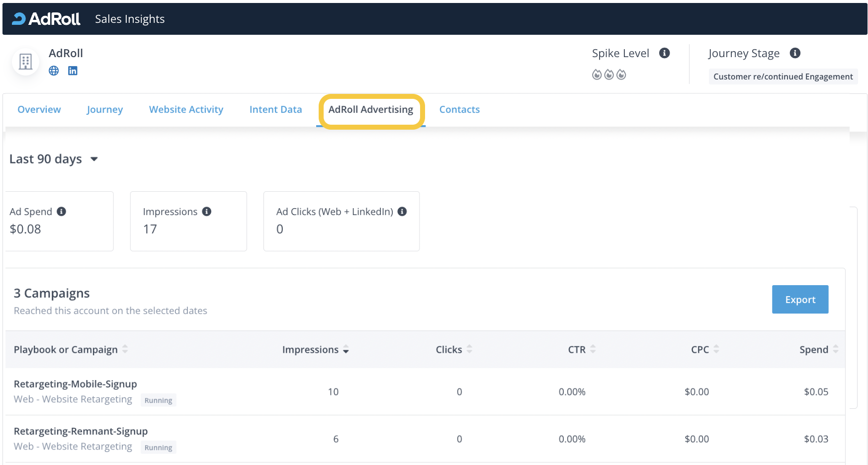This screenshot has height=465, width=868.
Task: Show Spike Level info tooltip
Action: [665, 53]
